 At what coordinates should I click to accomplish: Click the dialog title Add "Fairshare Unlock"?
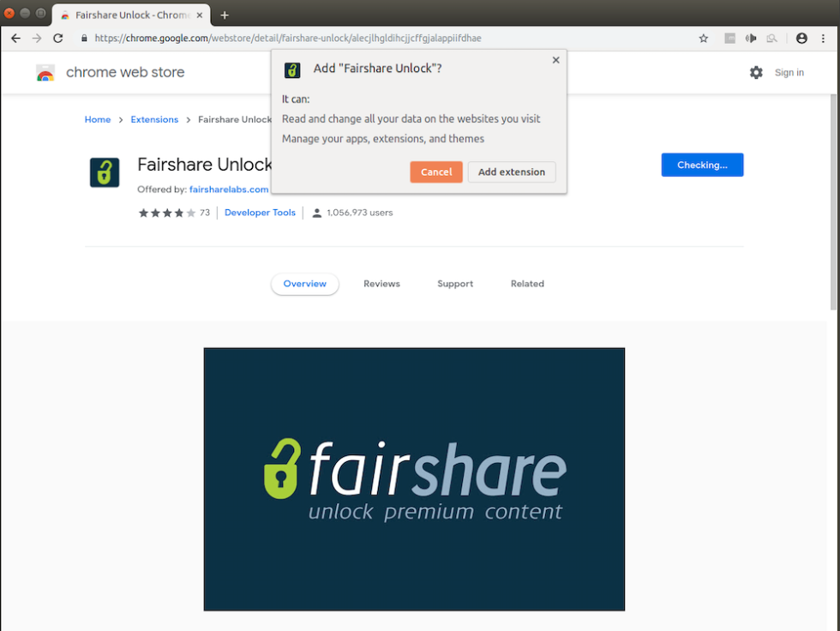coord(377,69)
